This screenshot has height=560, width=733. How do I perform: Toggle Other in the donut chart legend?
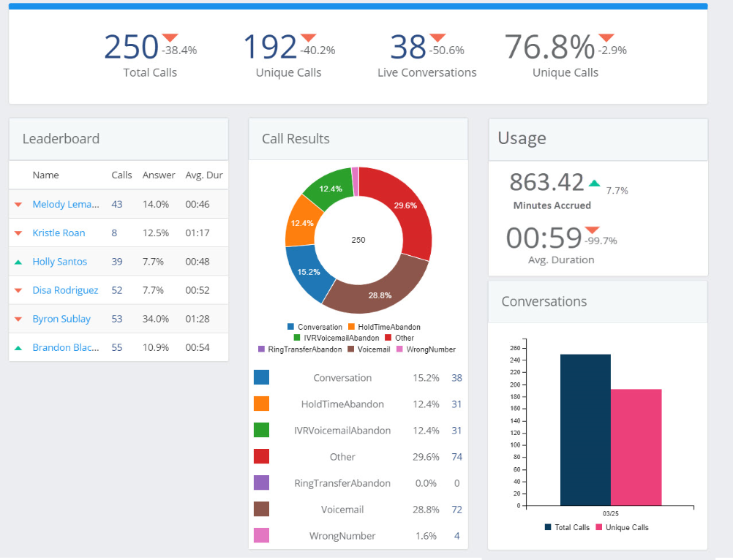coord(399,338)
